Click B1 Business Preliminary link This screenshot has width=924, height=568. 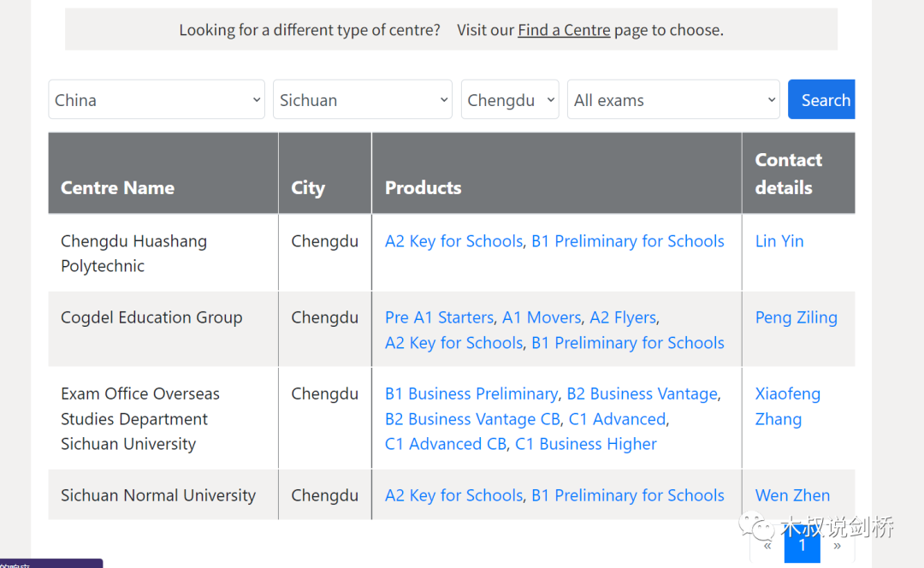(x=471, y=394)
